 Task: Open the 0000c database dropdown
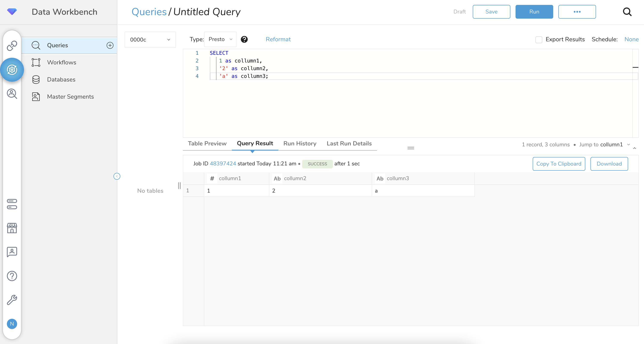tap(150, 40)
